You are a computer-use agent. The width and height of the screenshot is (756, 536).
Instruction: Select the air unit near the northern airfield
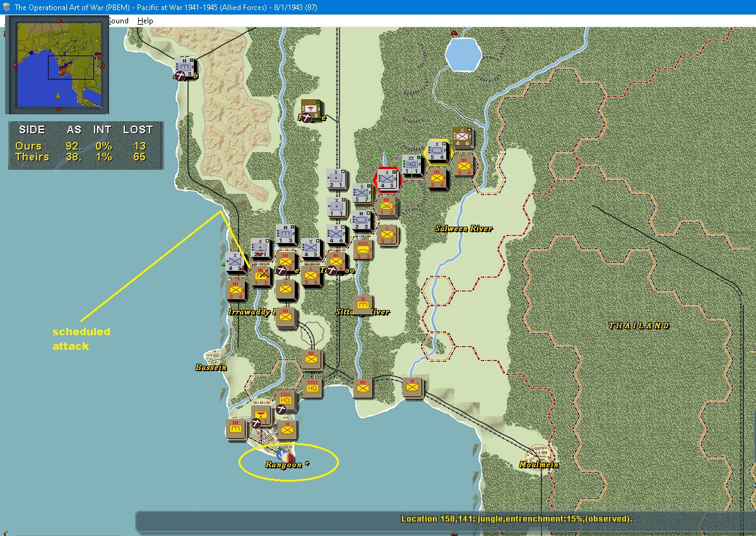[x=312, y=109]
